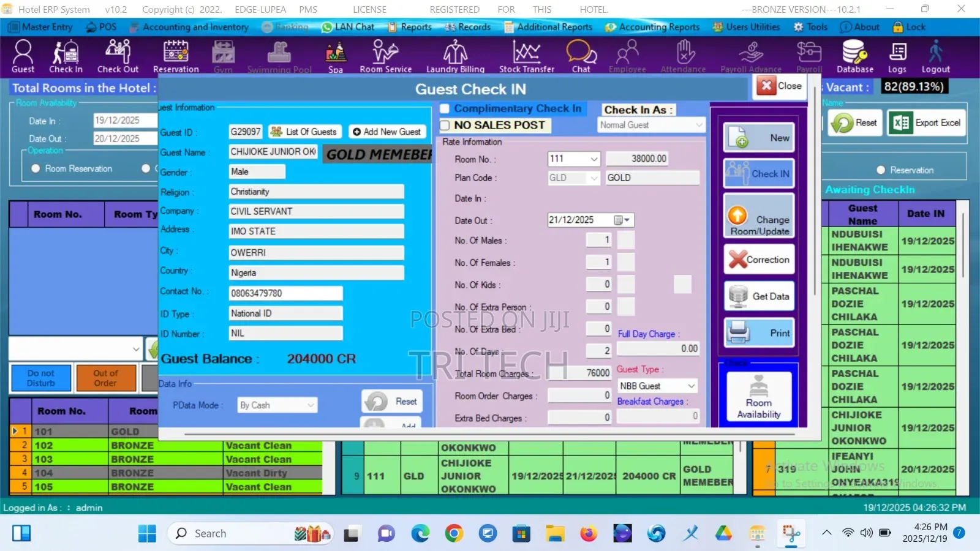Image resolution: width=980 pixels, height=551 pixels.
Task: Click the Logout icon
Action: [x=935, y=56]
